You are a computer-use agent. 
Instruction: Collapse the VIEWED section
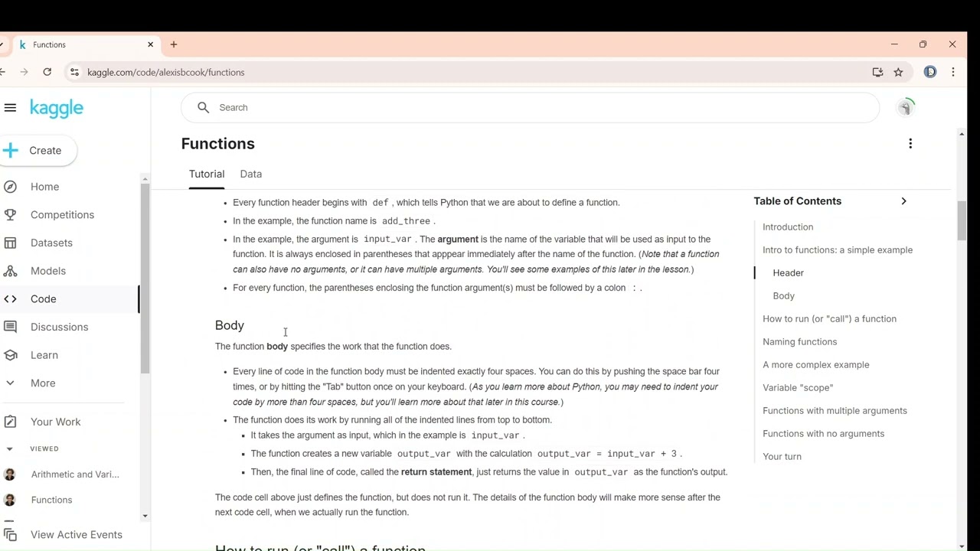pos(9,449)
